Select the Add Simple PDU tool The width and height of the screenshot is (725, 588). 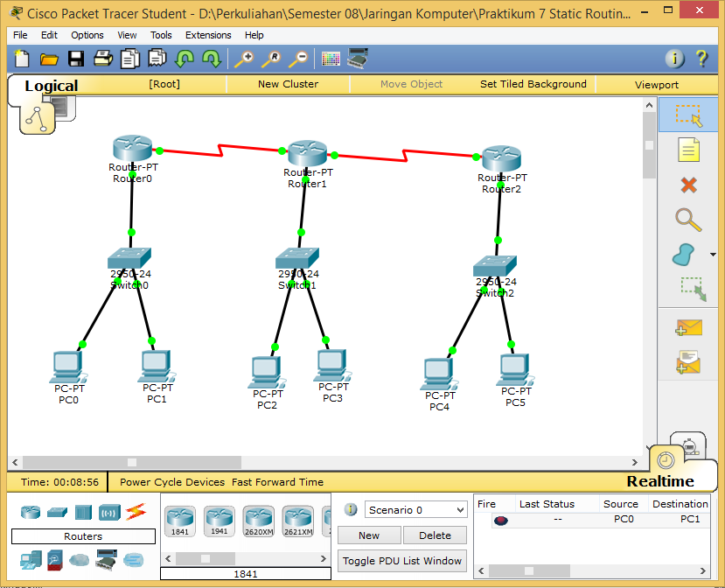click(x=689, y=327)
